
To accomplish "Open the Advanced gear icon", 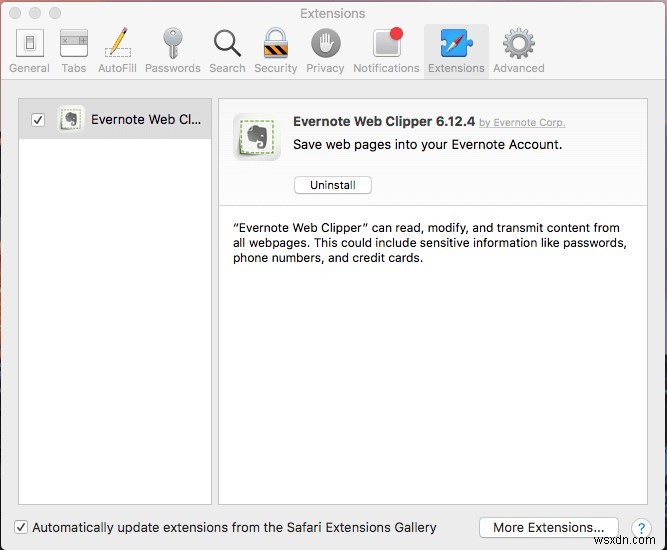I will (x=518, y=50).
